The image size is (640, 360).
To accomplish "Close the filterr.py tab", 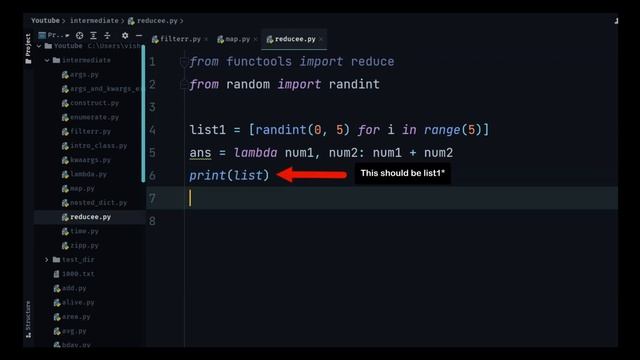I will pyautogui.click(x=206, y=39).
